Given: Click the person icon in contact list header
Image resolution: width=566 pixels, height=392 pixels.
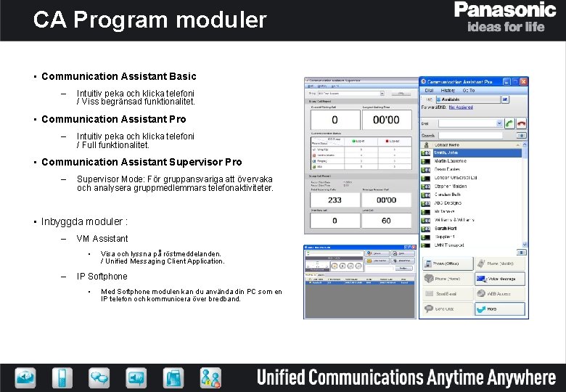Looking at the screenshot, I should 426,144.
